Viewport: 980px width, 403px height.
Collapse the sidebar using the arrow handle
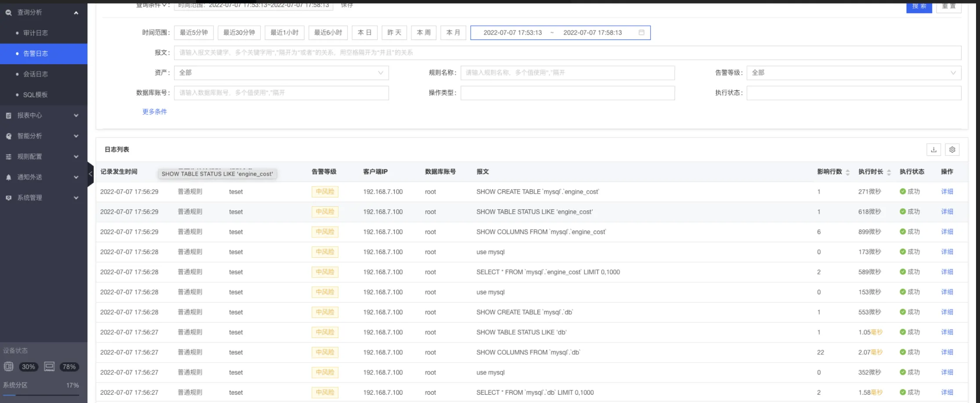tap(91, 174)
